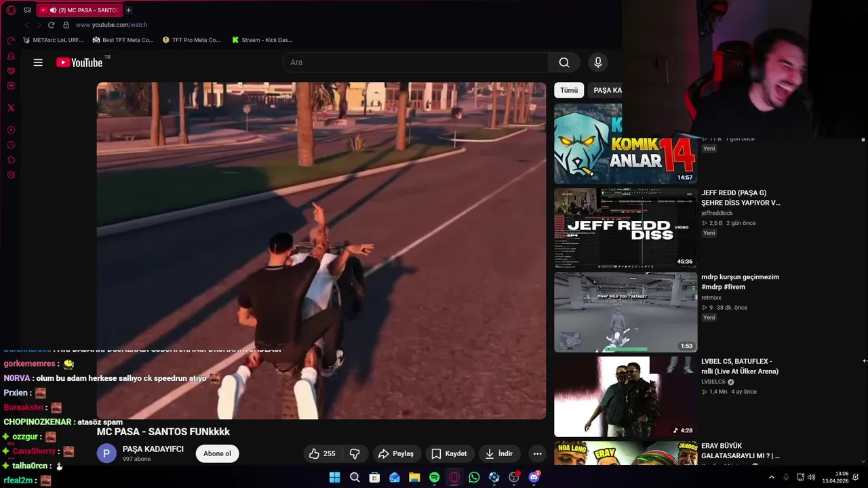Screen dimensions: 868x488
Task: Go to YouTube home via logo
Action: [x=79, y=62]
